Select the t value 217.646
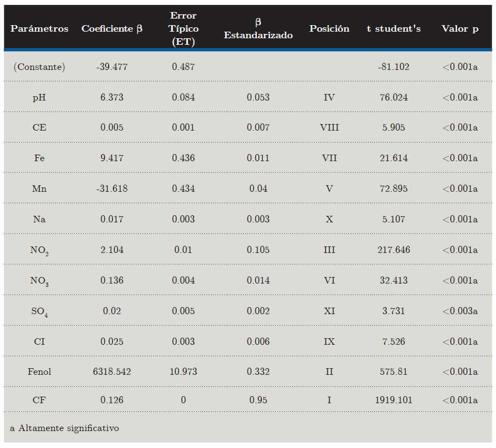Screen dimensions: 496x448 [393, 250]
